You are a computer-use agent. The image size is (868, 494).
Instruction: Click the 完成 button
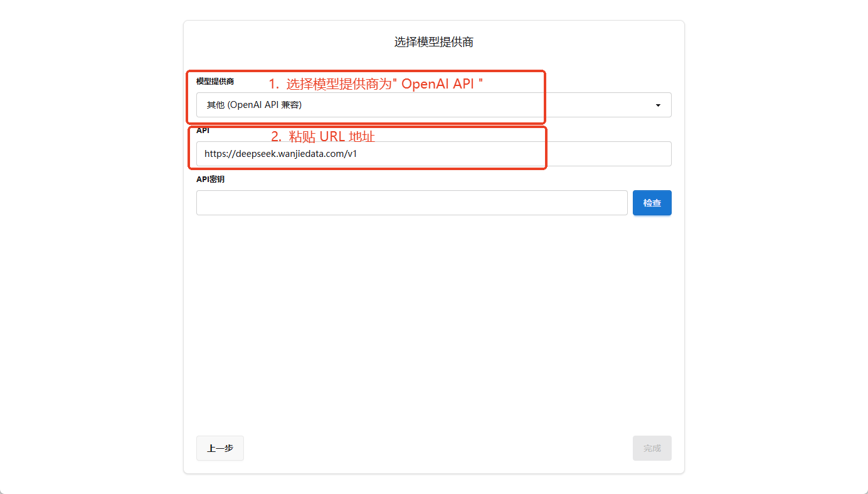click(652, 448)
